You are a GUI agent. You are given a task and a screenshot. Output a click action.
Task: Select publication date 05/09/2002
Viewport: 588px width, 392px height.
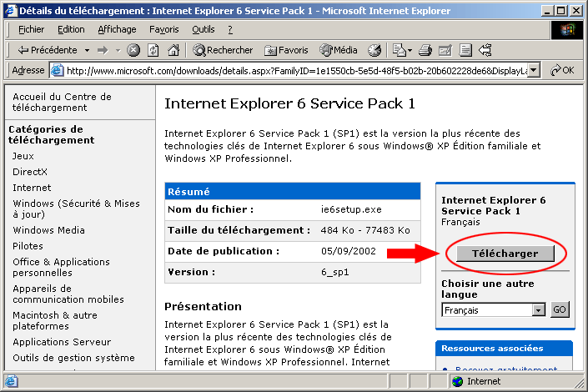click(x=349, y=251)
